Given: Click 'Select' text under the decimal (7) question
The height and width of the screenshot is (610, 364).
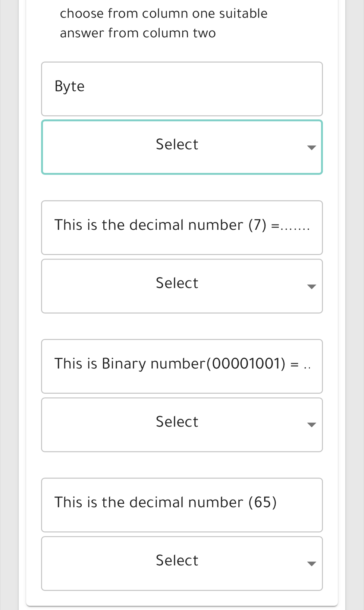Looking at the screenshot, I should click(x=177, y=283).
